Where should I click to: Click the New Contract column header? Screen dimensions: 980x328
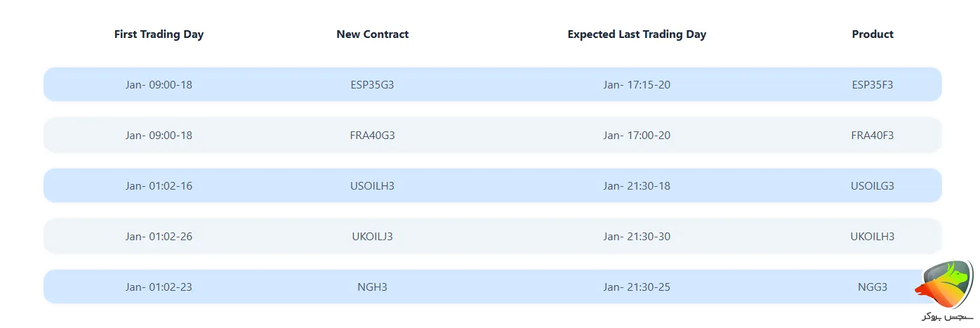[x=372, y=34]
